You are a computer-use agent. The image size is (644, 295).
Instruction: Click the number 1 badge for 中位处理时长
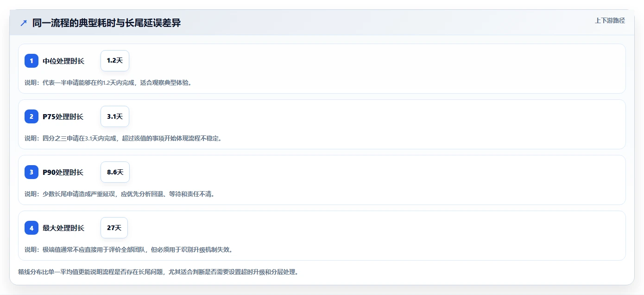pos(32,61)
